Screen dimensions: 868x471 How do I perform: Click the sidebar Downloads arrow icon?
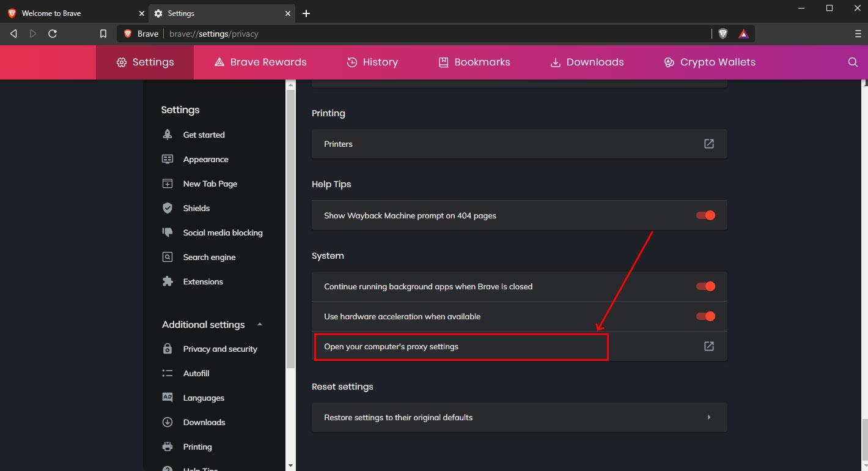167,422
